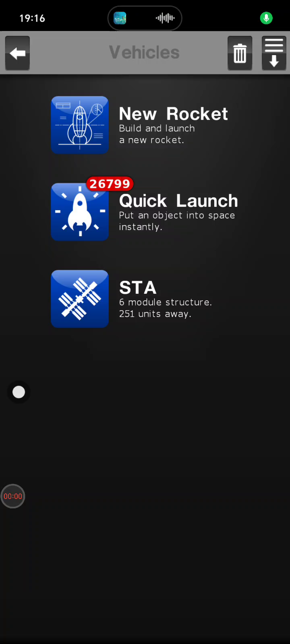Tap the 19:16 clock in status bar

(32, 18)
